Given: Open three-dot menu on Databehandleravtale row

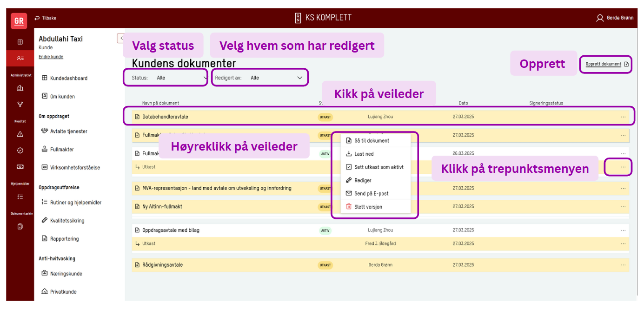Looking at the screenshot, I should (623, 117).
